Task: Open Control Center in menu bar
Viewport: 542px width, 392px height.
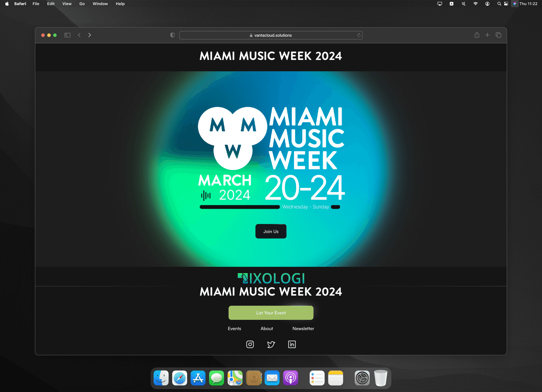Action: 506,4
